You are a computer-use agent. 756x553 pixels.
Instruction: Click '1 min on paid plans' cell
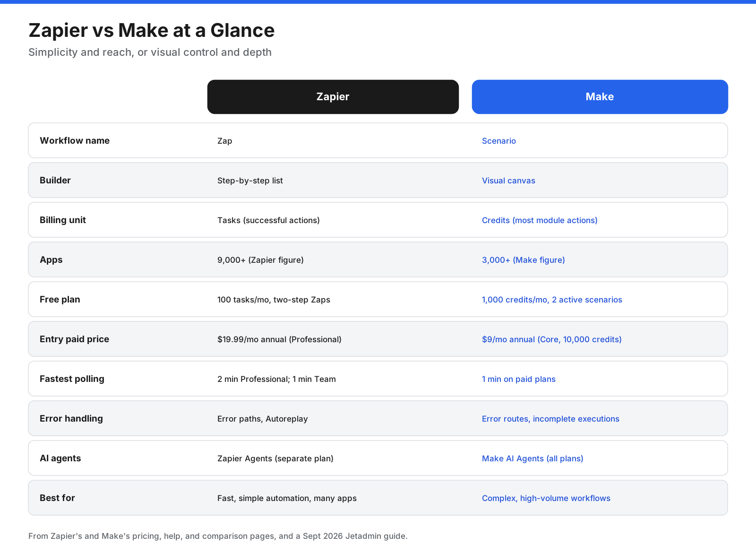pyautogui.click(x=519, y=379)
